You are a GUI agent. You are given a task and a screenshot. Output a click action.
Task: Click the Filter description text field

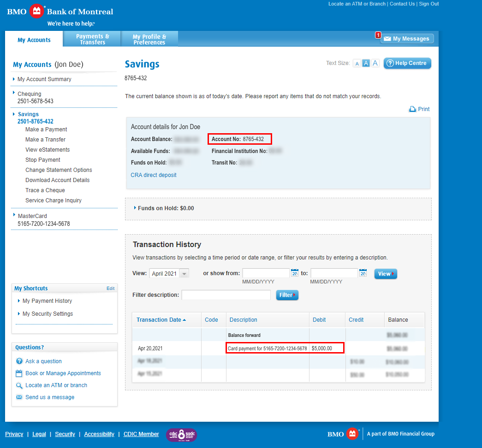pos(226,295)
